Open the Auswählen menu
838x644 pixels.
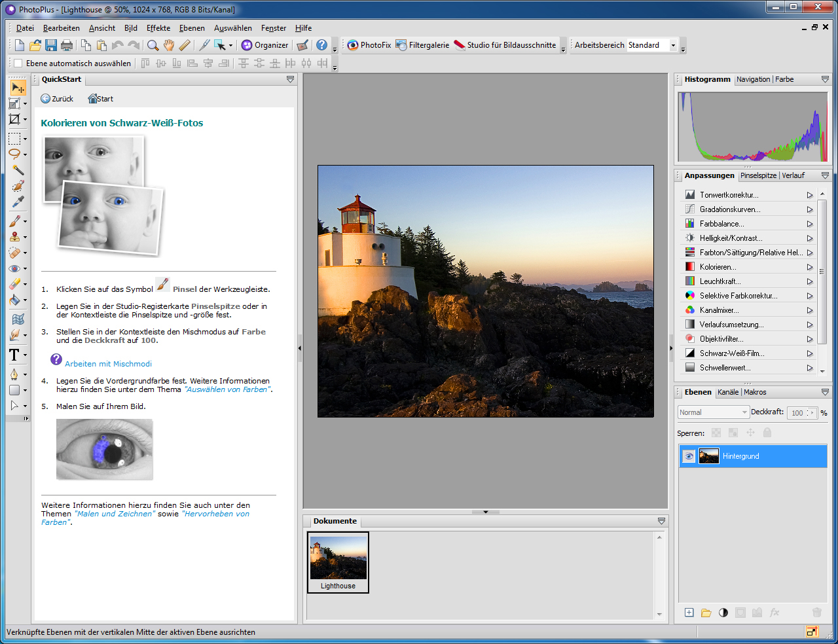point(233,28)
